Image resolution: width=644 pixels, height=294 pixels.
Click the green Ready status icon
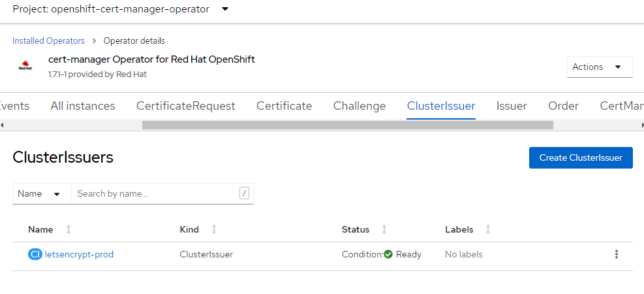point(388,254)
